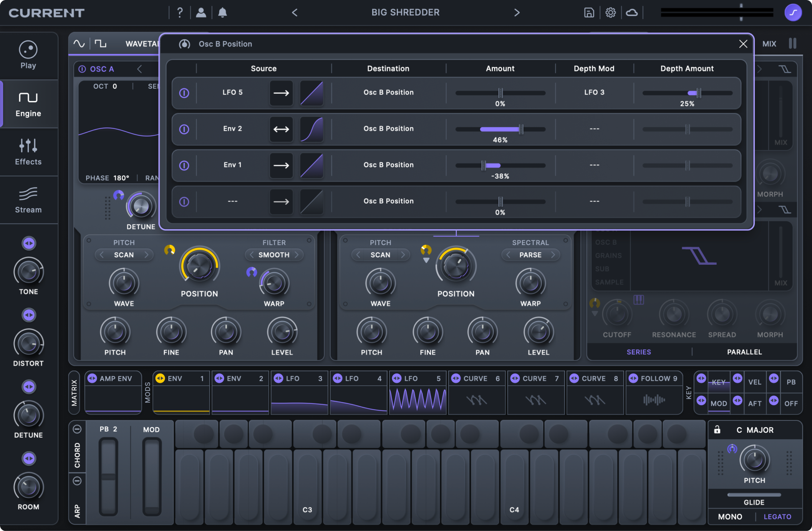Viewport: 812px width, 531px height.
Task: Click the save preset icon
Action: click(588, 13)
